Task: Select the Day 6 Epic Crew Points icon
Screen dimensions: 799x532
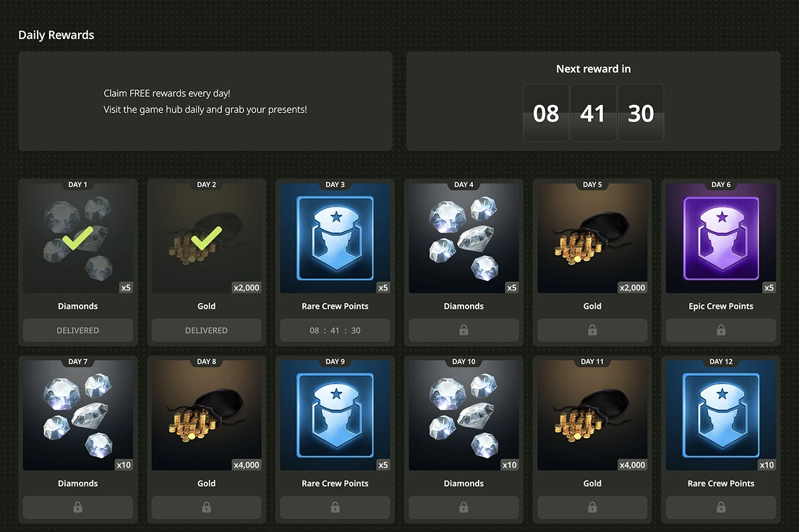Action: pos(720,238)
